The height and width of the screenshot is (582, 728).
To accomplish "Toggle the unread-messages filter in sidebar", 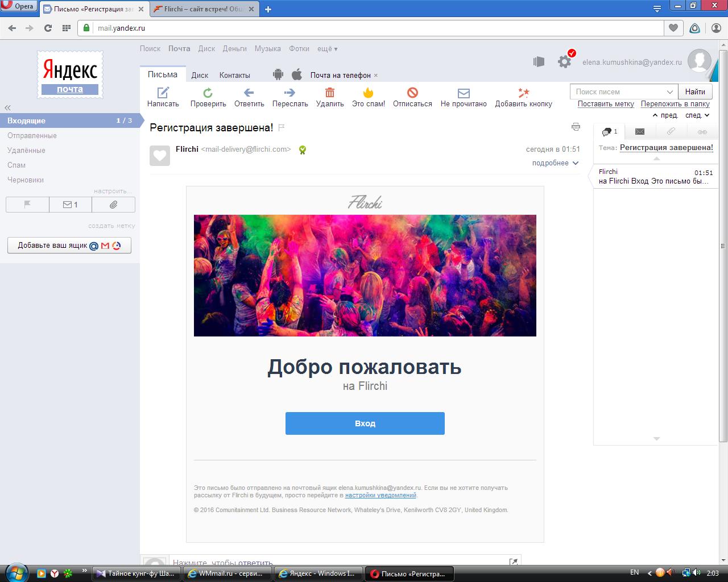I will [x=71, y=205].
